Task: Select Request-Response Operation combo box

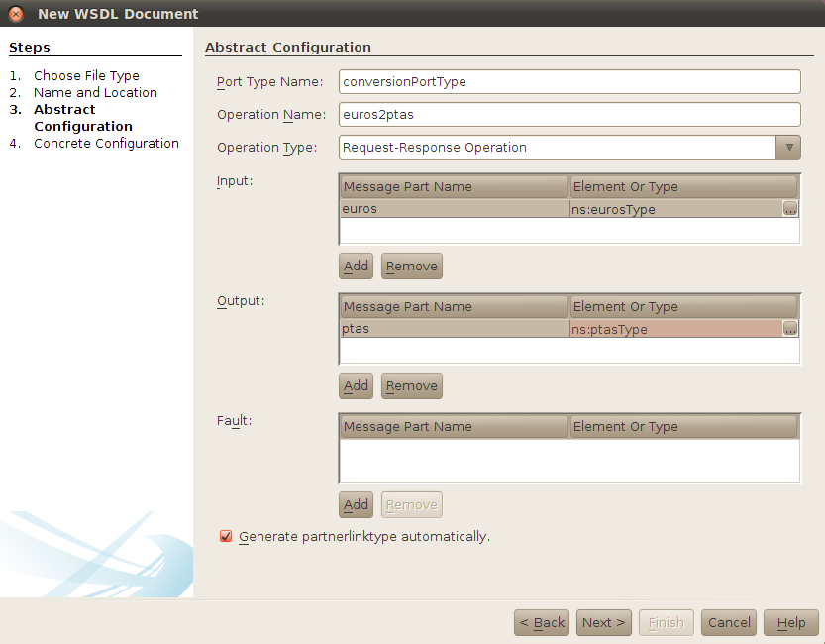Action: tap(555, 147)
